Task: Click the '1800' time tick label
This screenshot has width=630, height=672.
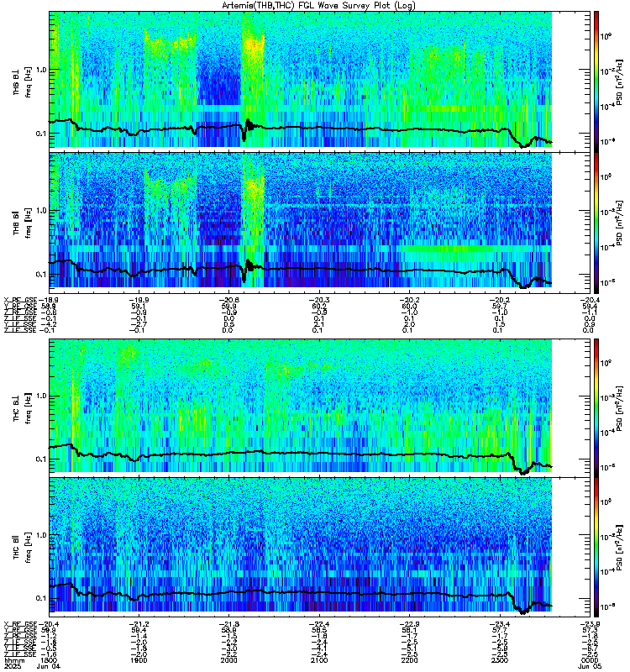Action: [x=48, y=660]
